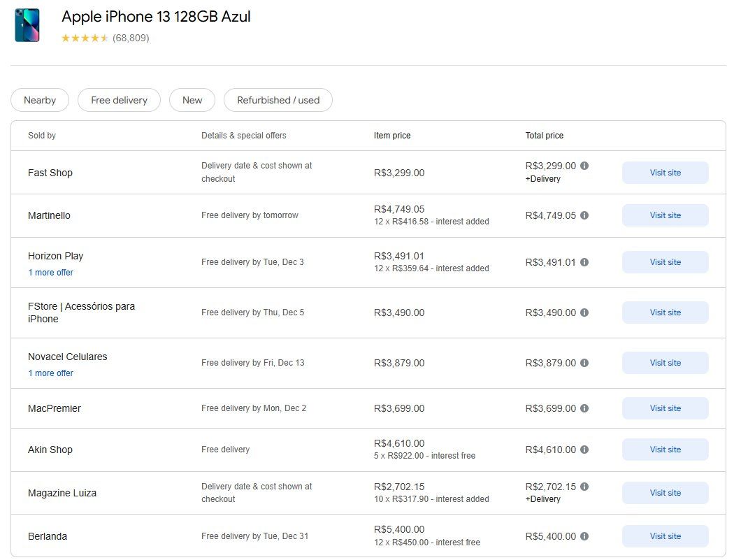
Task: Click Free delivery by Fri, Dec 13
Action: coord(253,363)
